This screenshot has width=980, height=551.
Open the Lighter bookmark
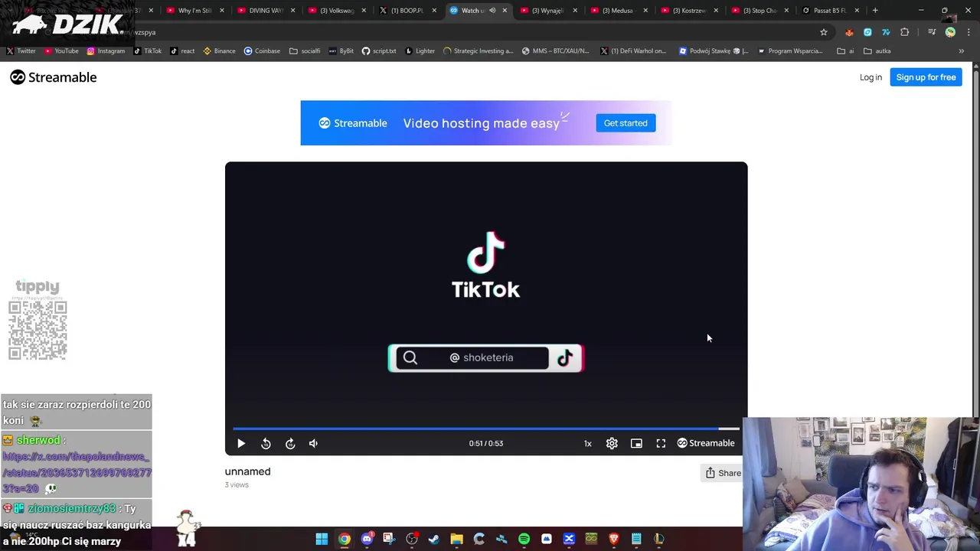[x=420, y=51]
